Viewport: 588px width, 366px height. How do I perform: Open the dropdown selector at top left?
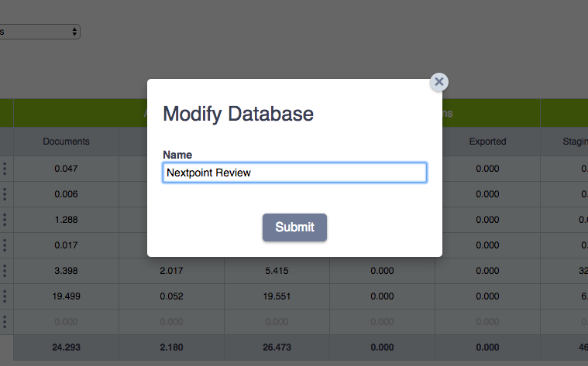coord(40,32)
